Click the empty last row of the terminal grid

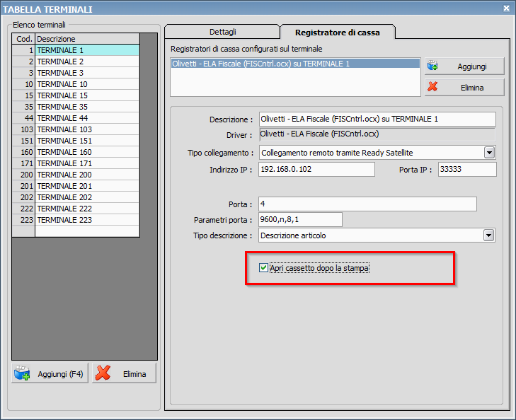pos(76,231)
